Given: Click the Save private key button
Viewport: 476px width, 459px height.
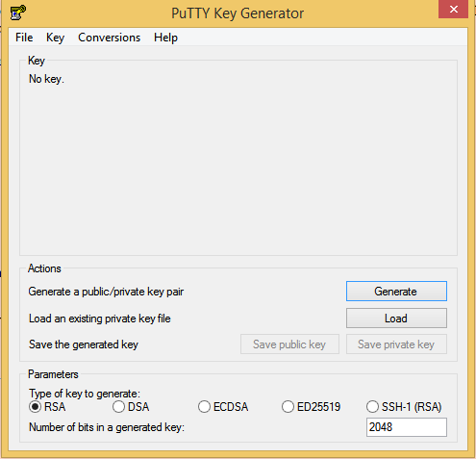Looking at the screenshot, I should pos(396,344).
